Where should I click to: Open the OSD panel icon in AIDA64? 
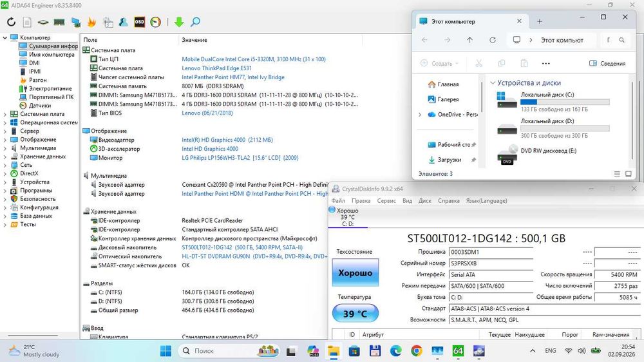click(140, 22)
